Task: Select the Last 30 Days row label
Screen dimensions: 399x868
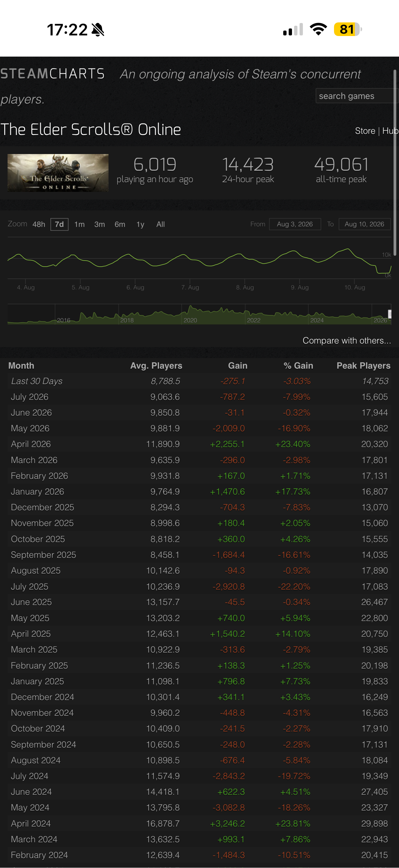Action: pyautogui.click(x=37, y=381)
